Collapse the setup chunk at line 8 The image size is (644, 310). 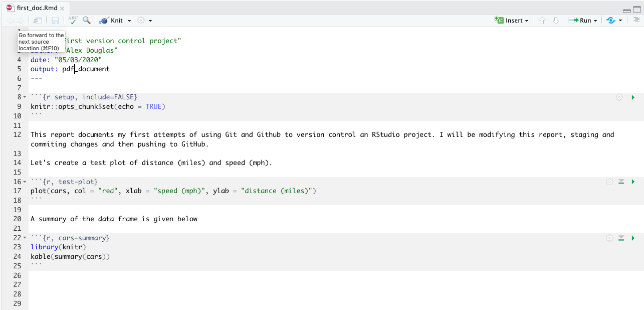point(25,97)
